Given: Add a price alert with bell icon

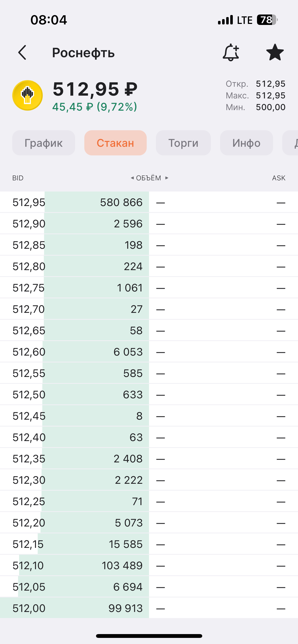Looking at the screenshot, I should [x=231, y=52].
